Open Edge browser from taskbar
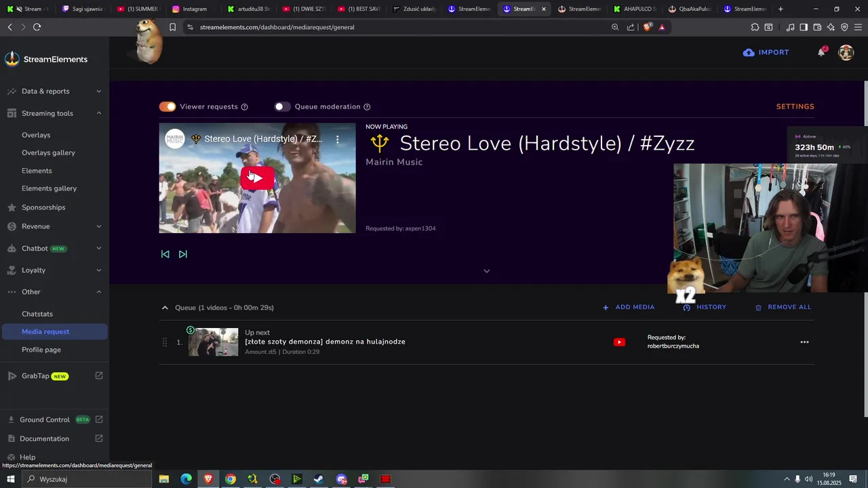 [186, 479]
